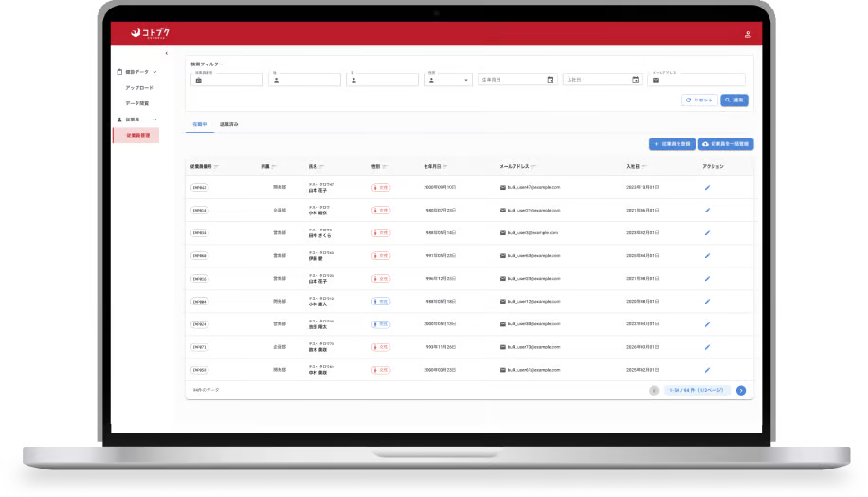The width and height of the screenshot is (868, 497).
Task: Click the edit pencil in the first row
Action: click(x=707, y=187)
